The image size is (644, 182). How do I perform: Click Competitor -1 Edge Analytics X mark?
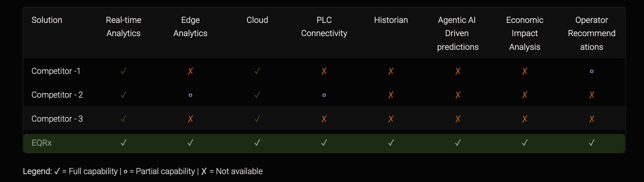coord(190,71)
